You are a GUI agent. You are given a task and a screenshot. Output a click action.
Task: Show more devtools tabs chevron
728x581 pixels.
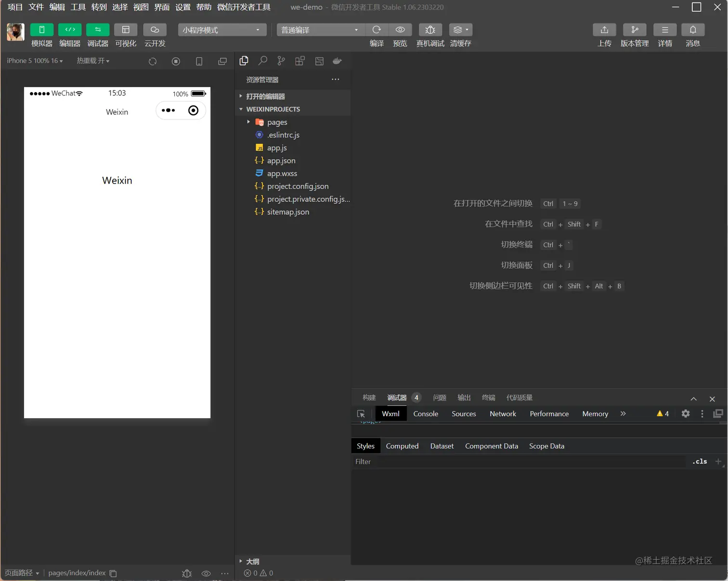click(623, 413)
